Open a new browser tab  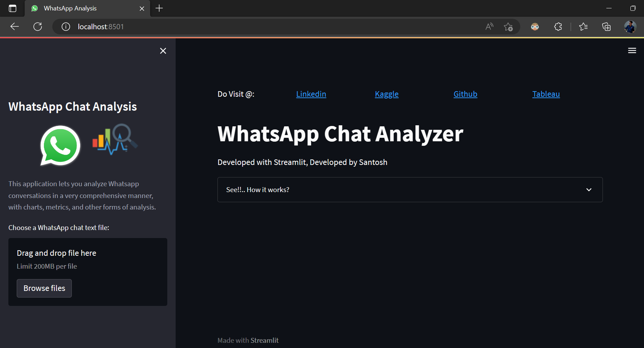tap(159, 8)
